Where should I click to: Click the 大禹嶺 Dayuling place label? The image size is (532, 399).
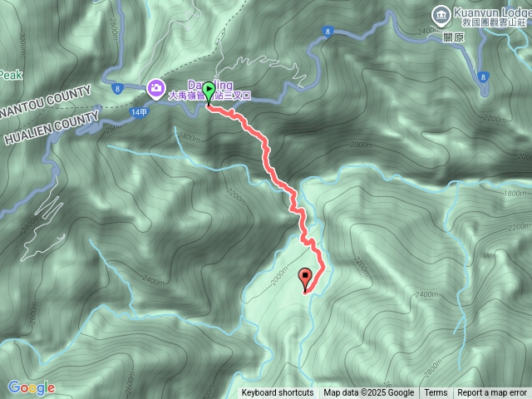tap(209, 91)
